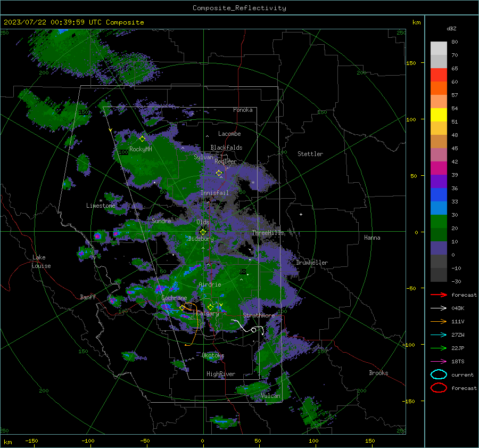Click the white cross marker west of Hanna
The width and height of the screenshot is (479, 448).
[301, 214]
